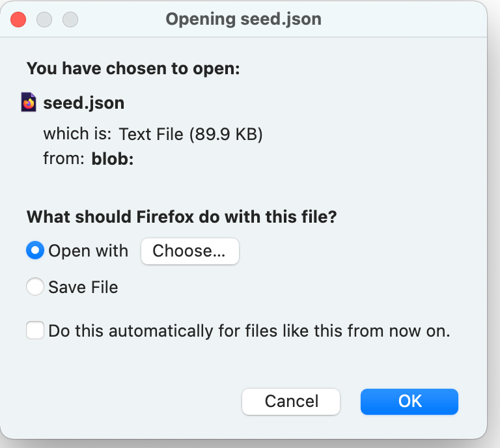Click the "blob:" source text
The width and height of the screenshot is (500, 448).
coord(113,159)
